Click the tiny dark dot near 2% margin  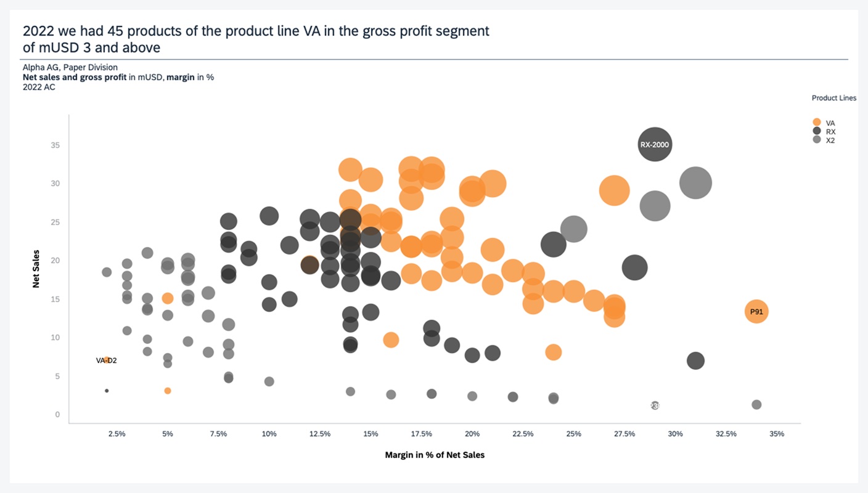[107, 391]
